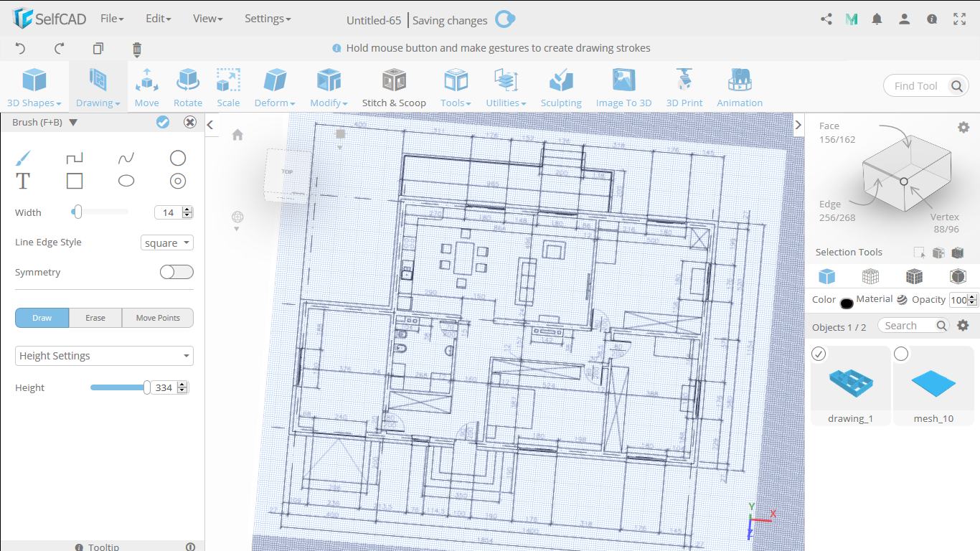980x551 pixels.
Task: Select the spline curve drawing tool
Action: point(126,158)
